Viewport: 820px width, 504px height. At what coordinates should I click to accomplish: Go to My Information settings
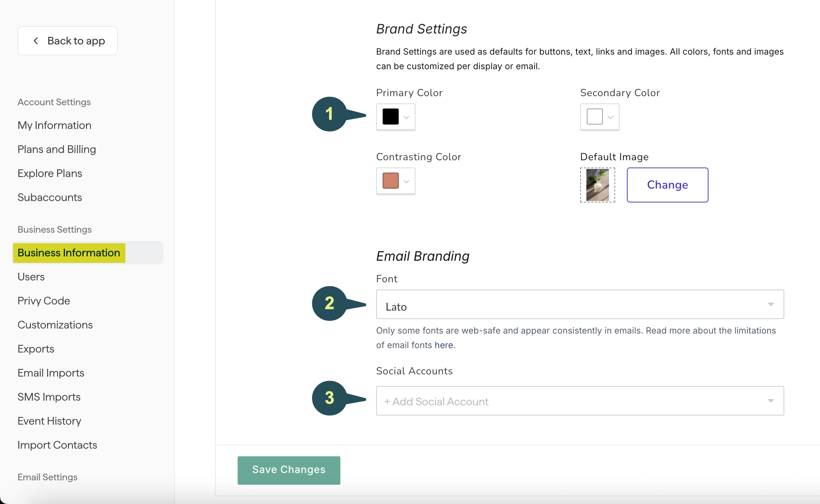(x=54, y=125)
